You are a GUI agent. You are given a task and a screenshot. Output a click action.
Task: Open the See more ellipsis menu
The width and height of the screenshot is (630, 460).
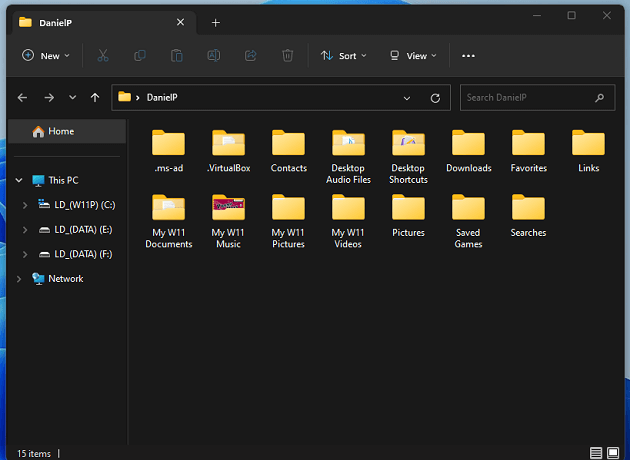(468, 56)
